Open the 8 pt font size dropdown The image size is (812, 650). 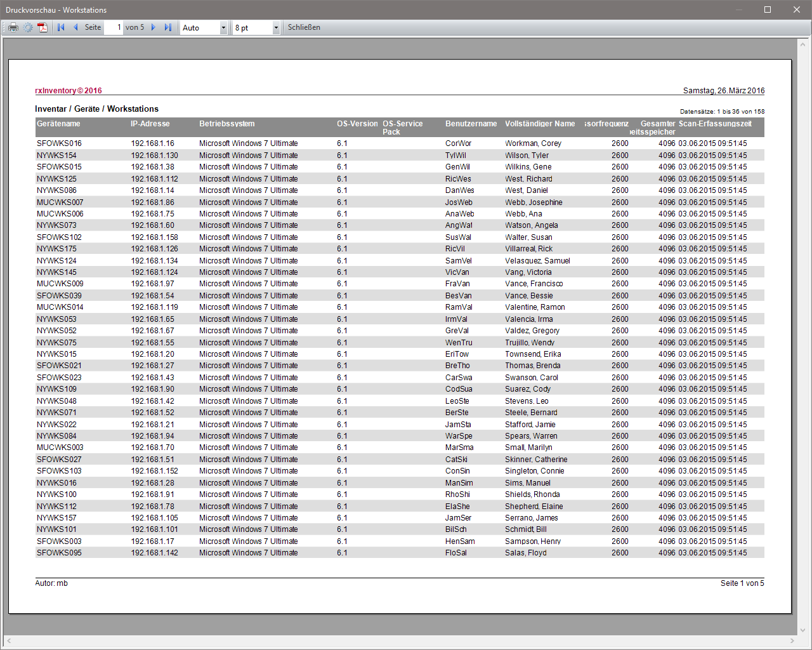coord(276,28)
